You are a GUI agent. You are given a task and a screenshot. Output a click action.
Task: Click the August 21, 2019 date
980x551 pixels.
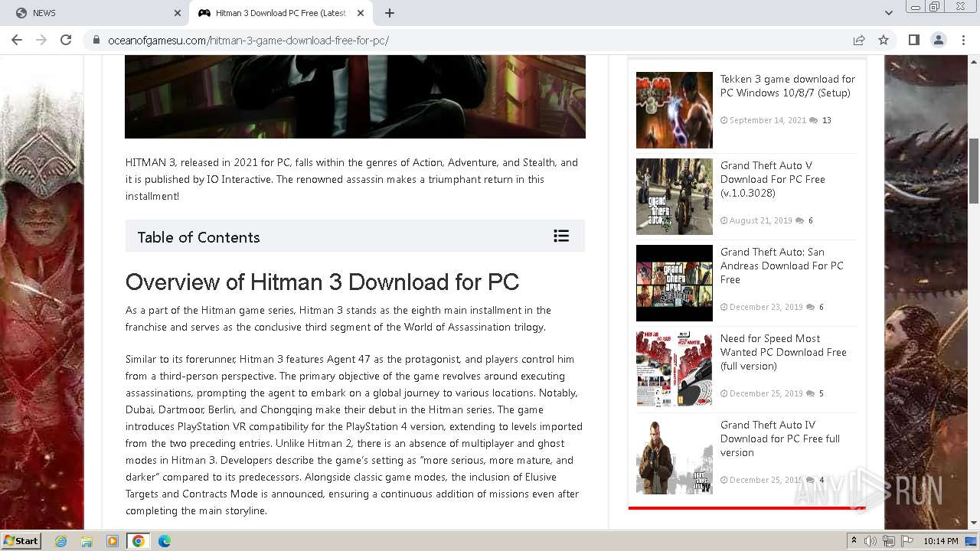click(760, 220)
